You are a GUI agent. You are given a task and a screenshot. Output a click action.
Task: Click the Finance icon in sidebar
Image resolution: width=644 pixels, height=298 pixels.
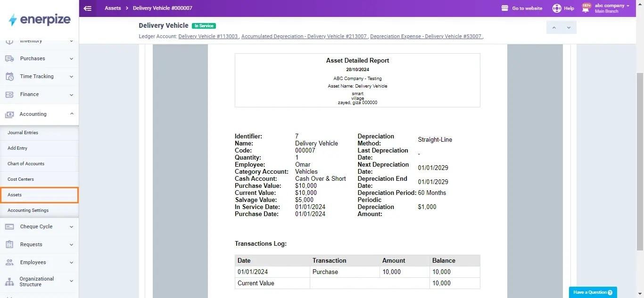9,95
